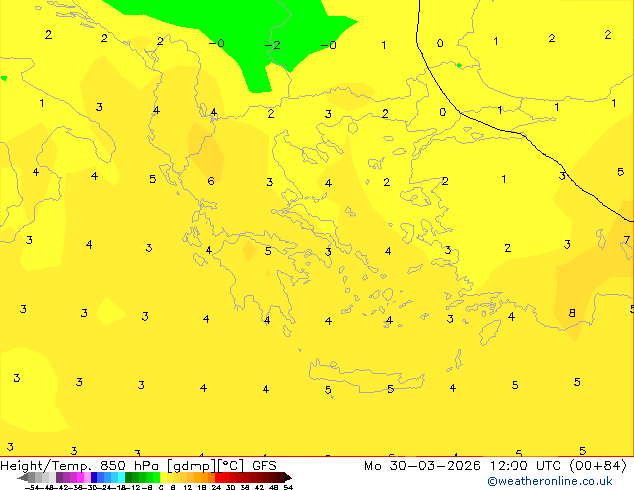Click the cyan legend swatch near -18
This screenshot has height=490, width=634.
[121, 477]
